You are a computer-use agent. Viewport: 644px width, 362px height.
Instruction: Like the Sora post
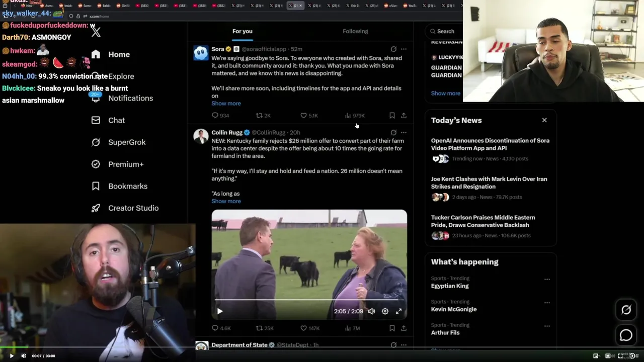click(x=309, y=116)
